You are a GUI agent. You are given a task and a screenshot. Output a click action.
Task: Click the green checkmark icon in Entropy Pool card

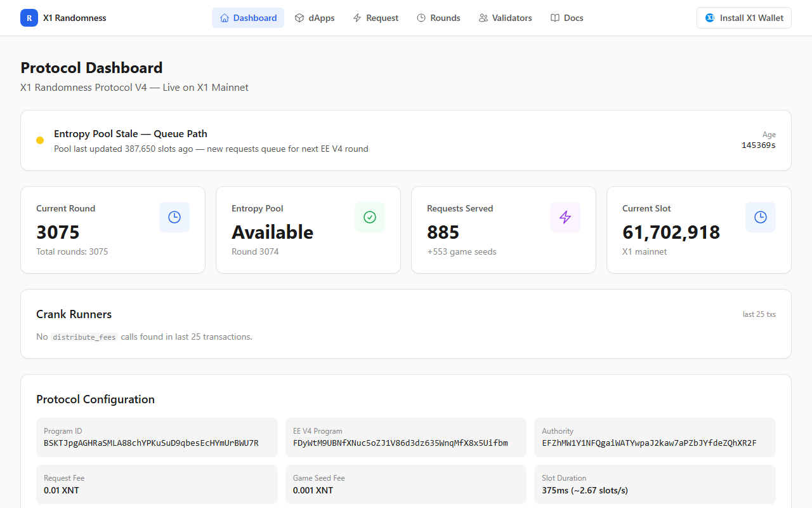370,217
